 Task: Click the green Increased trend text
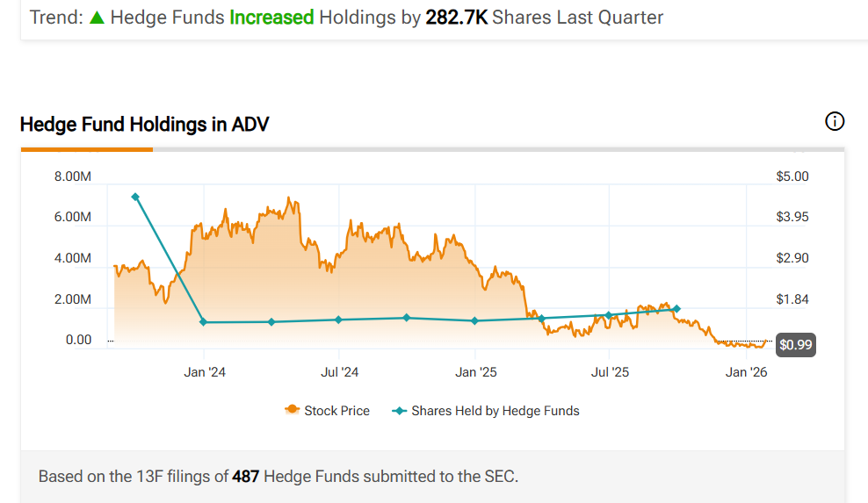271,18
